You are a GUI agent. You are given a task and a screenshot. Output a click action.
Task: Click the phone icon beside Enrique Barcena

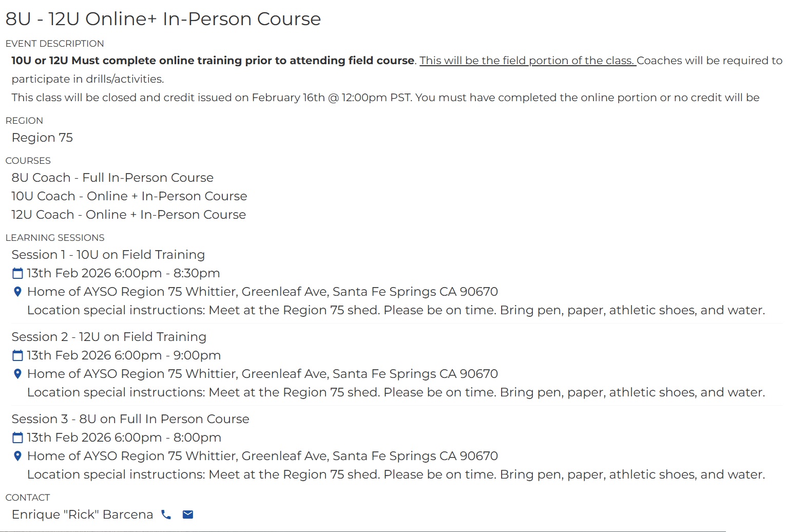point(166,515)
